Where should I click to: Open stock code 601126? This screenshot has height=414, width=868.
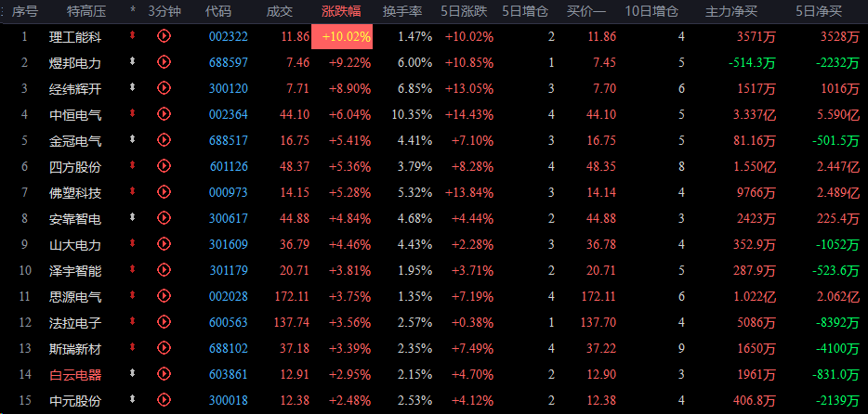(229, 166)
